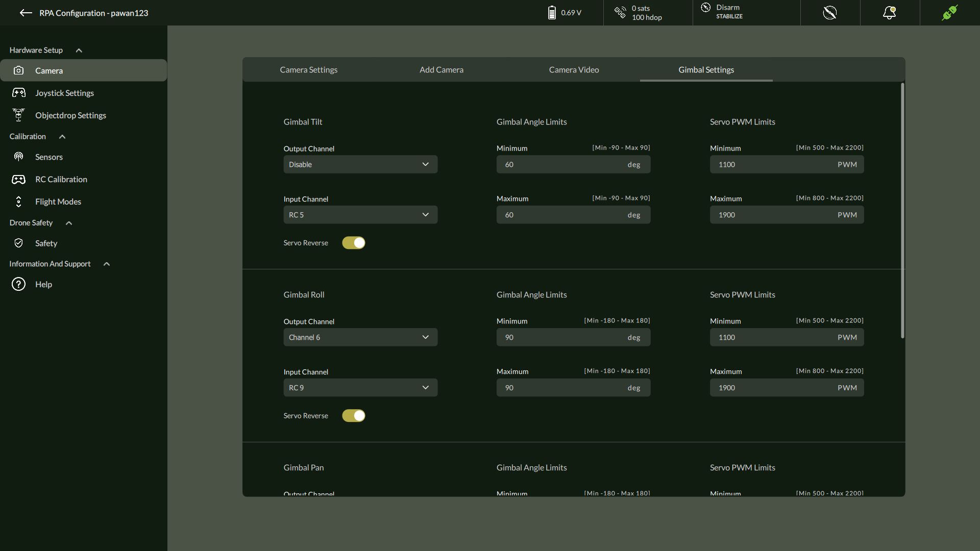Screen dimensions: 980x551
Task: Click Gimbal Roll angle Maximum 90 field
Action: pyautogui.click(x=573, y=388)
